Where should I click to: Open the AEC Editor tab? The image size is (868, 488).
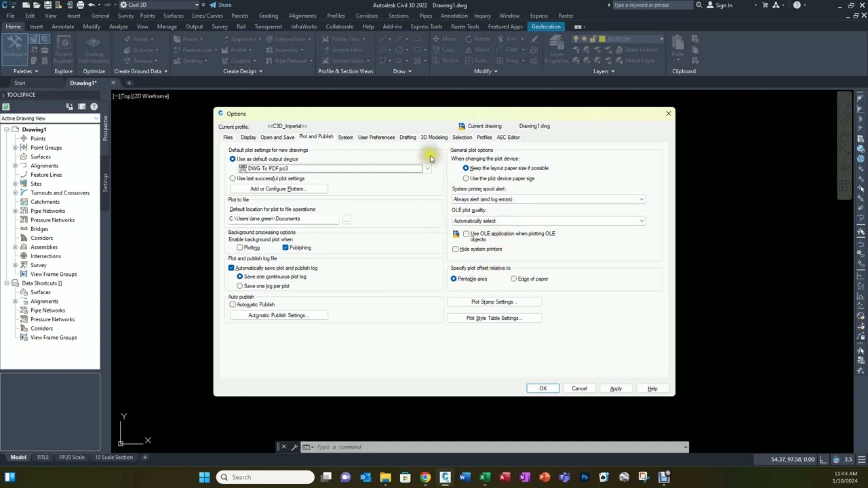click(508, 138)
